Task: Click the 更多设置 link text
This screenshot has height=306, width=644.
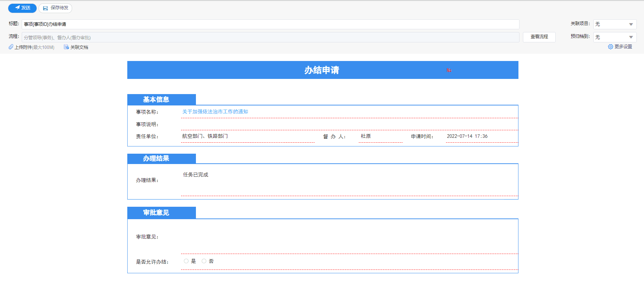Action: click(623, 47)
